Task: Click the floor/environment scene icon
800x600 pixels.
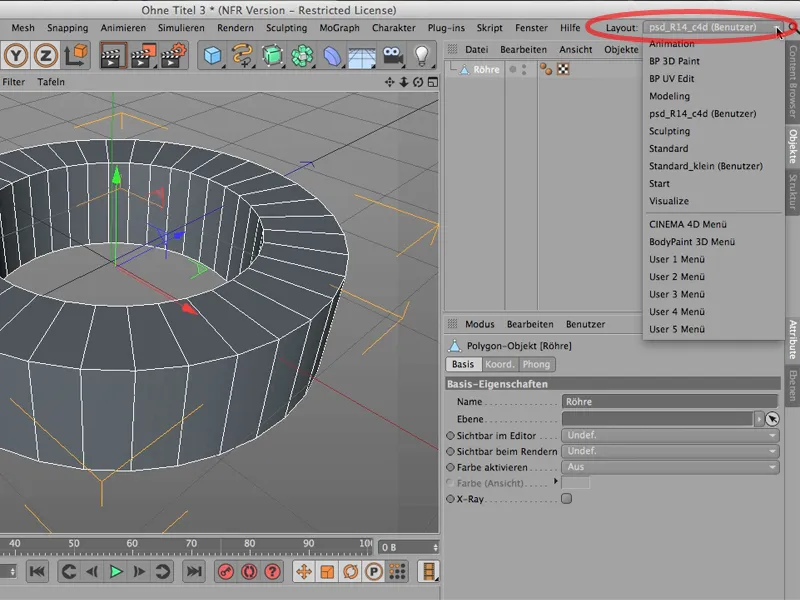Action: 362,57
